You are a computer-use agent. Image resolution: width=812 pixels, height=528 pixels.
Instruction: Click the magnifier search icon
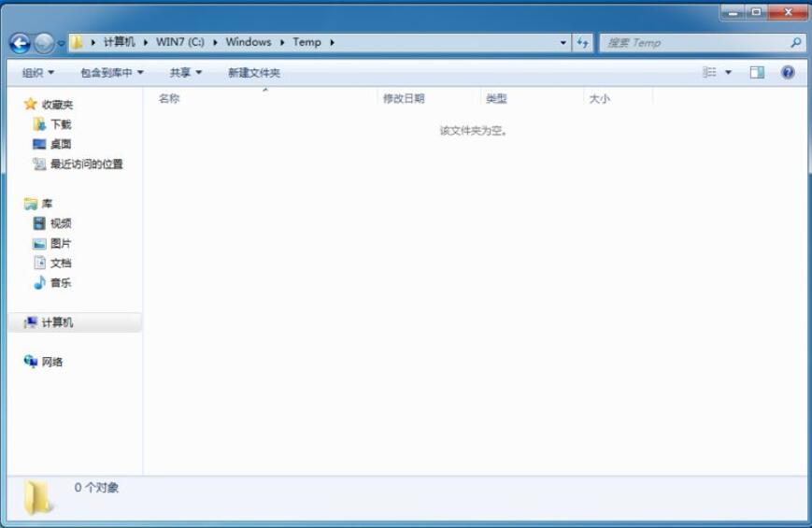[x=795, y=42]
